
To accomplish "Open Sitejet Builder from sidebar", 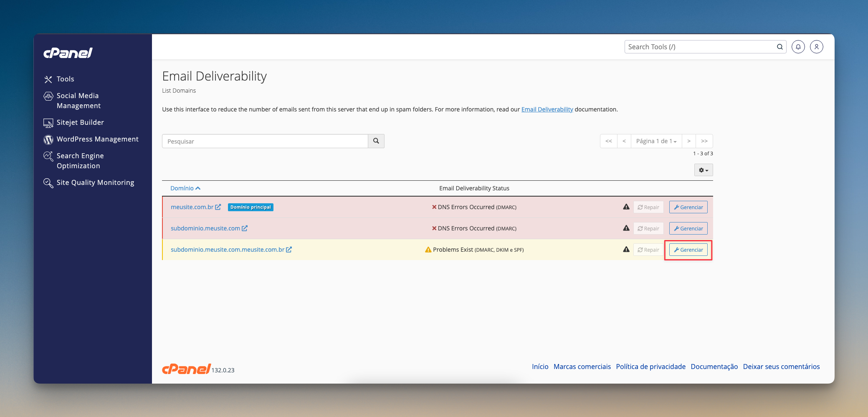I will (x=80, y=122).
